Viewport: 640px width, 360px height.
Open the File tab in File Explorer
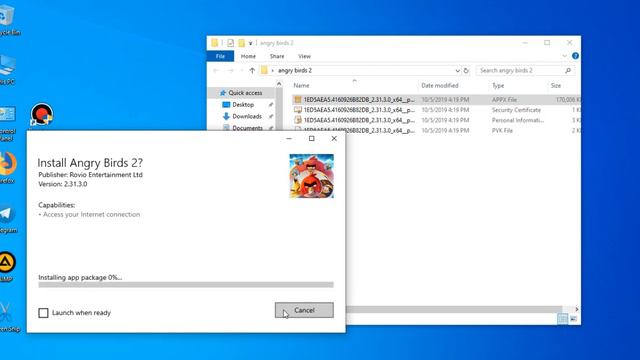[220, 56]
